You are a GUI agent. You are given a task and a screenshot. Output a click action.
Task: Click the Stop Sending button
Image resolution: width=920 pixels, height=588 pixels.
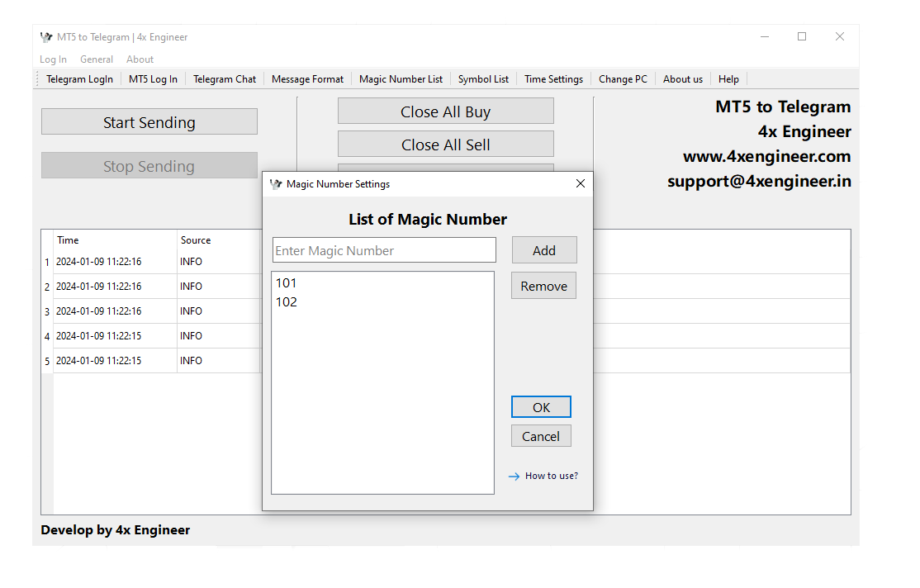(149, 165)
